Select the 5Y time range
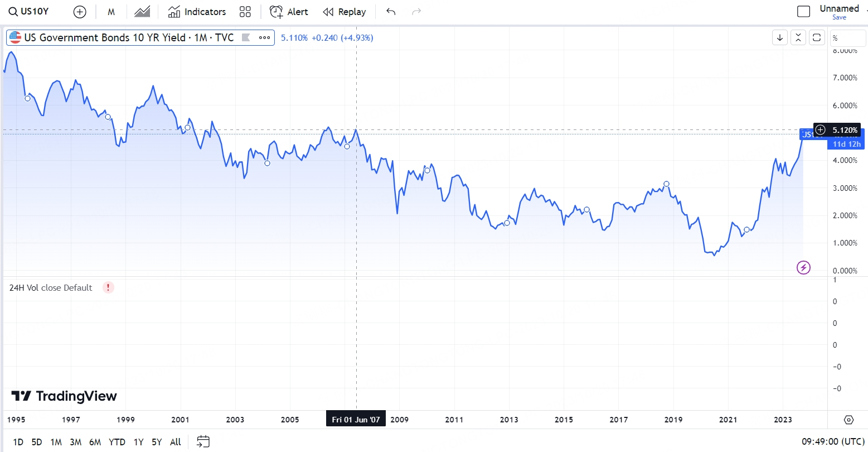The width and height of the screenshot is (868, 452). click(157, 442)
